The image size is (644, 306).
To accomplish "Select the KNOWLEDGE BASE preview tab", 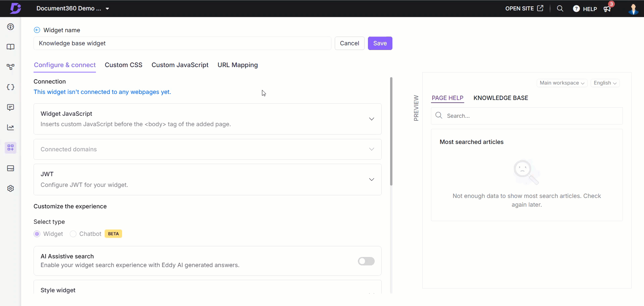I will pos(501,98).
